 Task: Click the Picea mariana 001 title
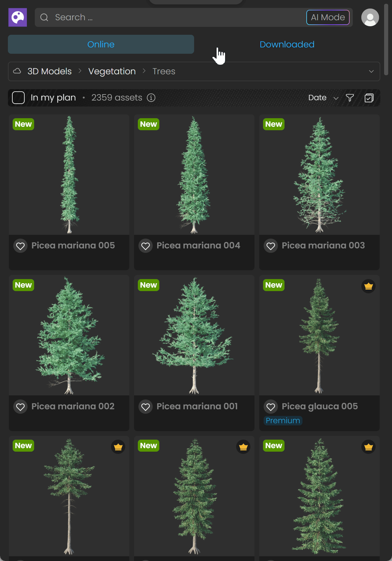tap(197, 406)
